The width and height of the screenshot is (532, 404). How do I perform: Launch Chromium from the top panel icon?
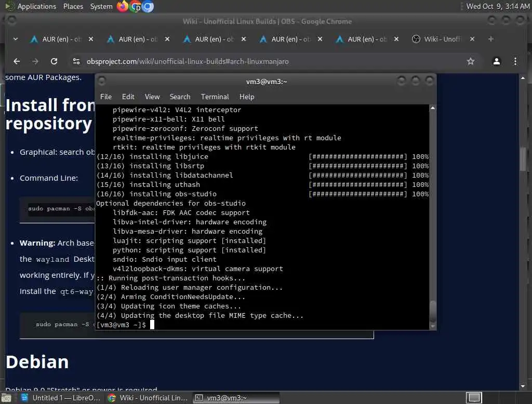pos(148,6)
